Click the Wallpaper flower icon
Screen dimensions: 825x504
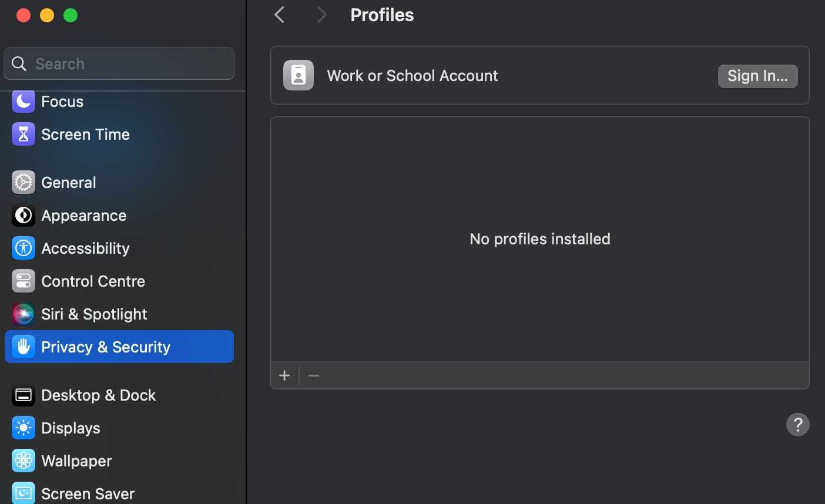[x=24, y=461]
